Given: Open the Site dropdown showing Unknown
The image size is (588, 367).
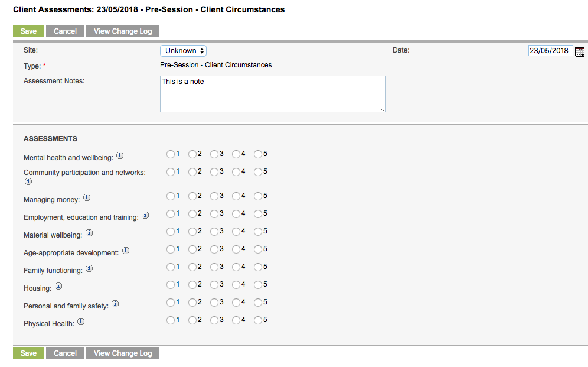Looking at the screenshot, I should (184, 51).
